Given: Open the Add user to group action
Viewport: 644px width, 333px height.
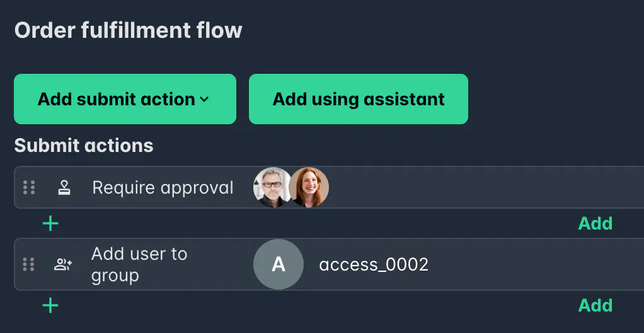Looking at the screenshot, I should 329,264.
